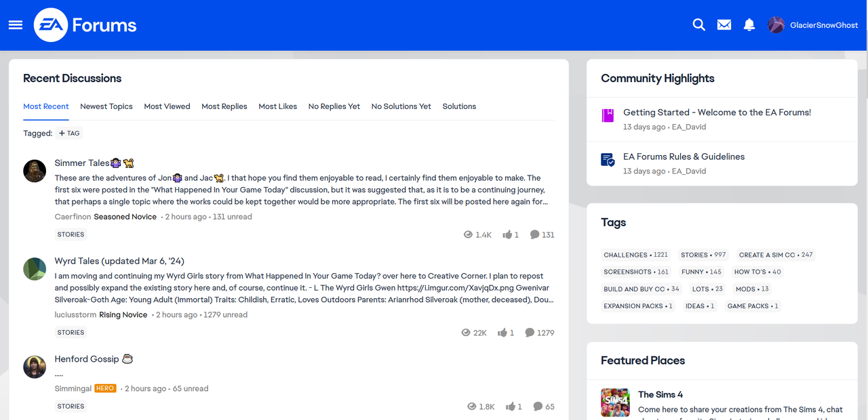The width and height of the screenshot is (868, 420).
Task: Click the Seasoned Novice rank label
Action: [x=125, y=217]
